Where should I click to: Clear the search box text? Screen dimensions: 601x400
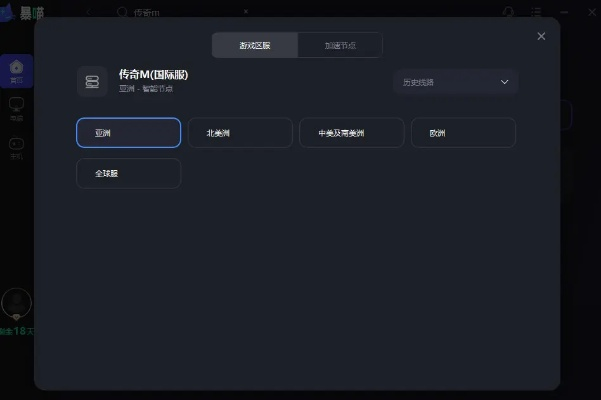[x=246, y=11]
